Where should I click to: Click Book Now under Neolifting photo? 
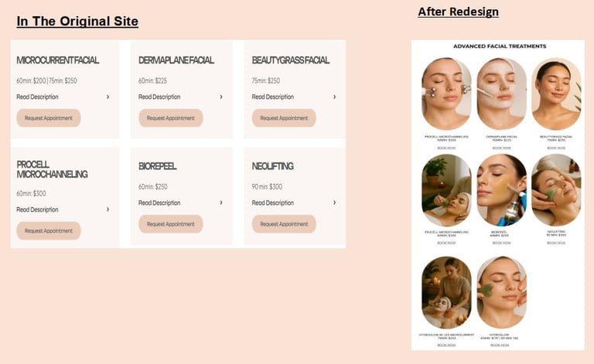(x=556, y=243)
